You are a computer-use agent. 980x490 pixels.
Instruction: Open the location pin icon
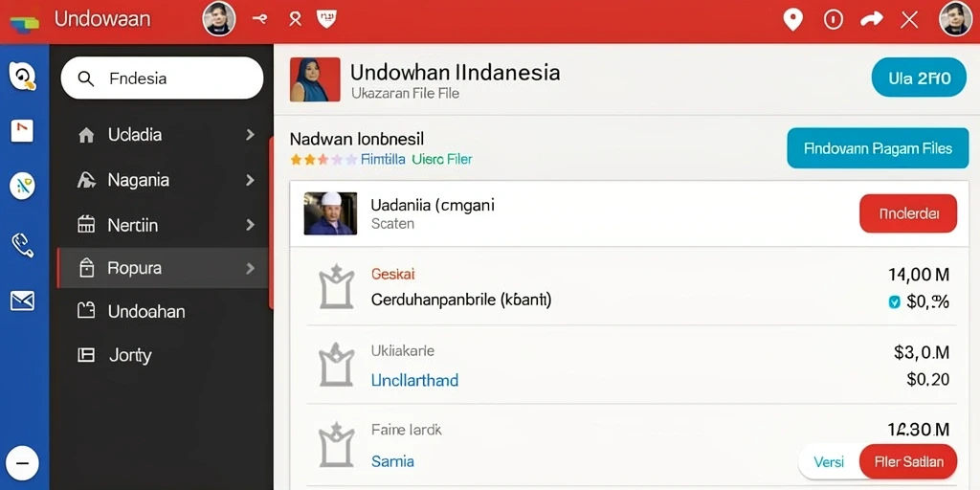[x=793, y=20]
